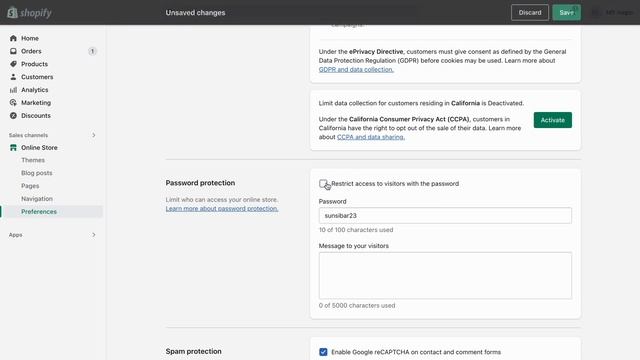The width and height of the screenshot is (640, 360).
Task: Activate California data collection limit
Action: (553, 120)
